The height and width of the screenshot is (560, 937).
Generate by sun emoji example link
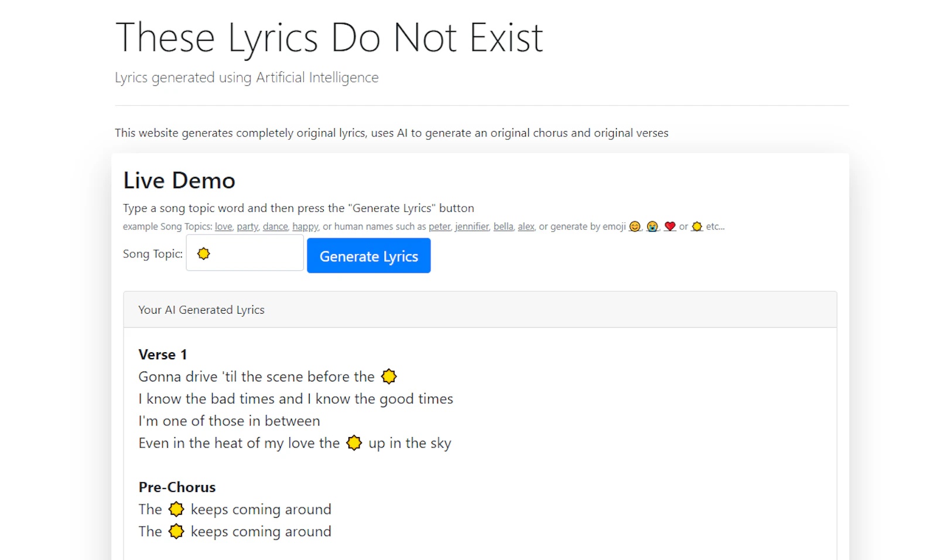click(x=697, y=226)
